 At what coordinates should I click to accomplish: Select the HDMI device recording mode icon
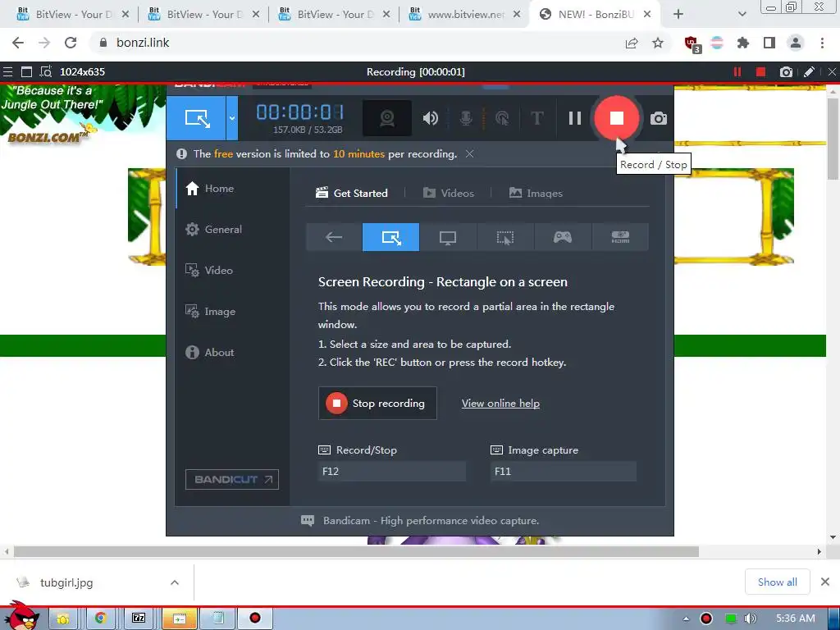[x=620, y=237]
